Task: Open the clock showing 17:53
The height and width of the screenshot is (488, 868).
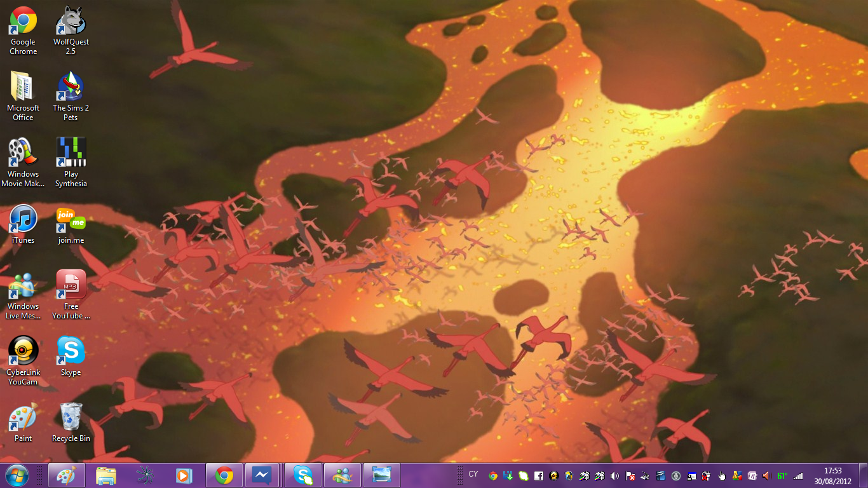Action: tap(832, 475)
